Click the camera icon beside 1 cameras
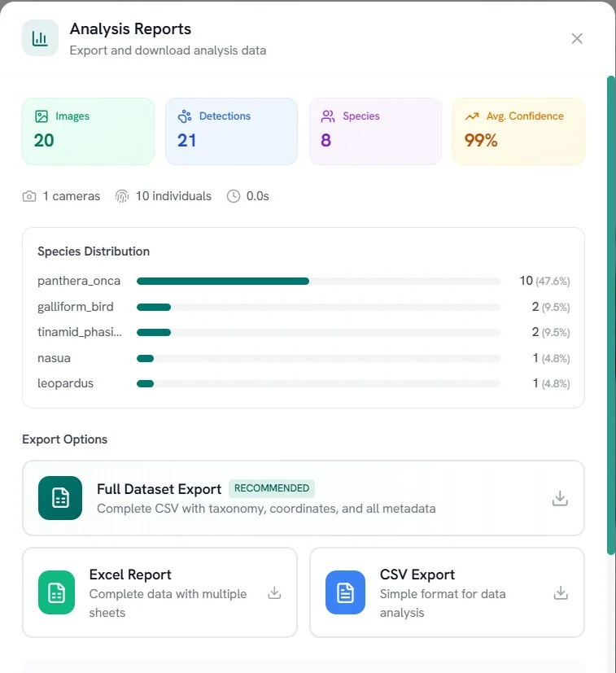This screenshot has height=673, width=616. tap(29, 196)
